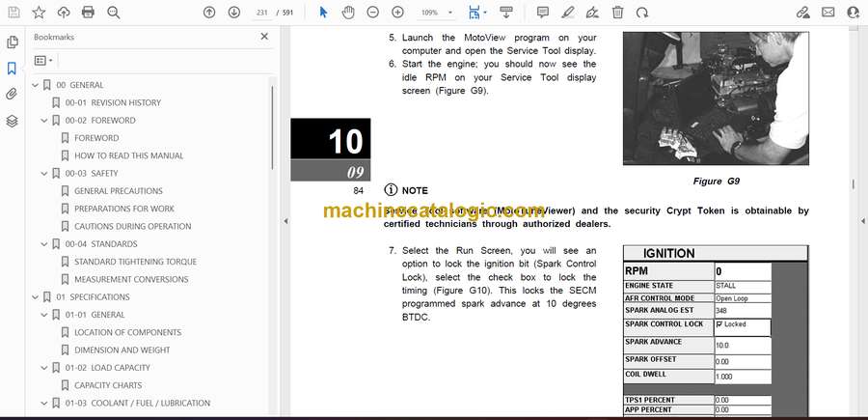Screen dimensions: 868x420
Task: Add a comment note
Action: pos(542,13)
